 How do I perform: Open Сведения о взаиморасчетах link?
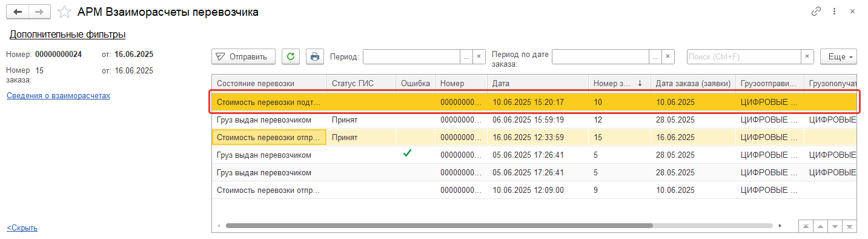58,95
